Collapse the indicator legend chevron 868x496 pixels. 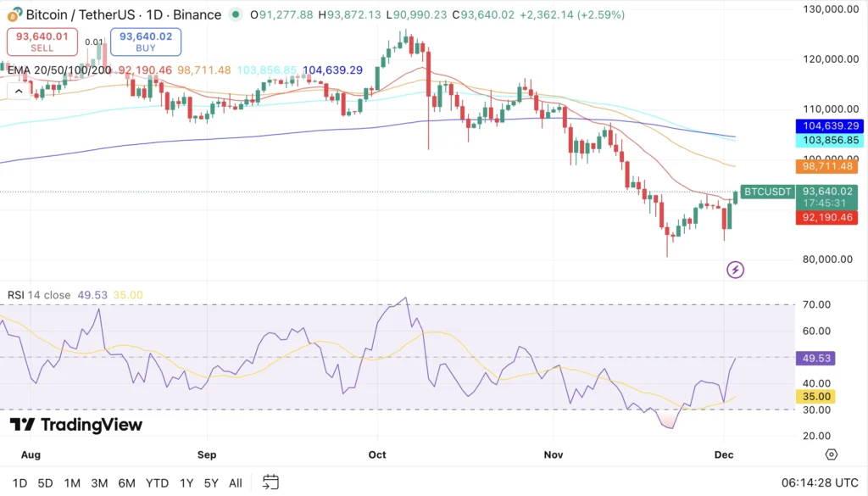(19, 92)
